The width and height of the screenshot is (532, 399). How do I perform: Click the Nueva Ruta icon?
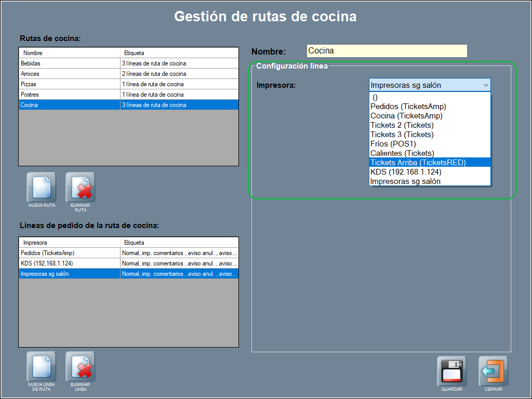point(42,188)
